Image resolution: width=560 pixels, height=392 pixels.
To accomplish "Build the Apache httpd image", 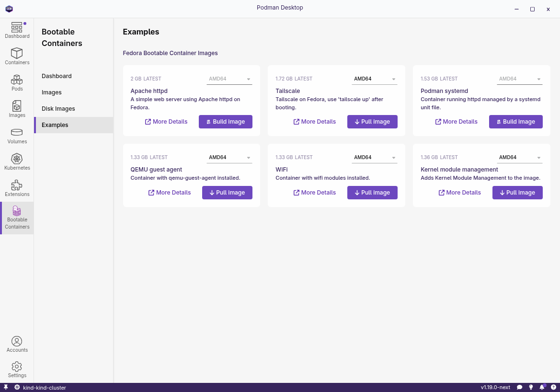I will tap(225, 122).
